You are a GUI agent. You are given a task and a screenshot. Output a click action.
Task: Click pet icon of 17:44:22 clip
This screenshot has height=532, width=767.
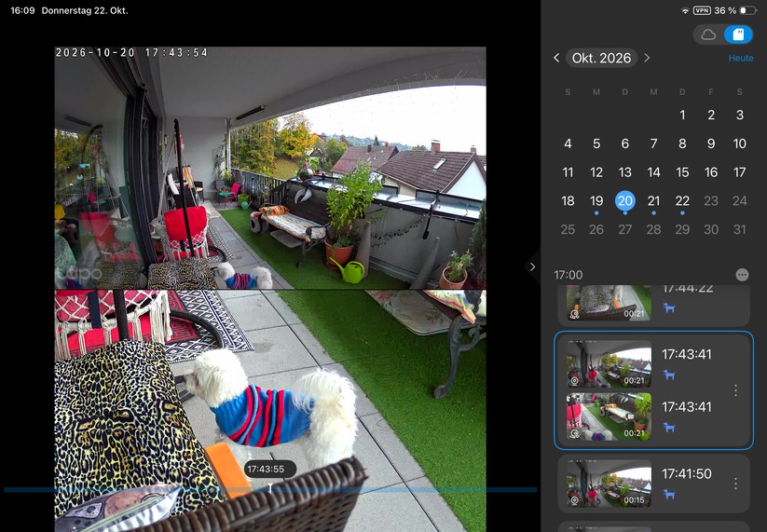pyautogui.click(x=669, y=307)
